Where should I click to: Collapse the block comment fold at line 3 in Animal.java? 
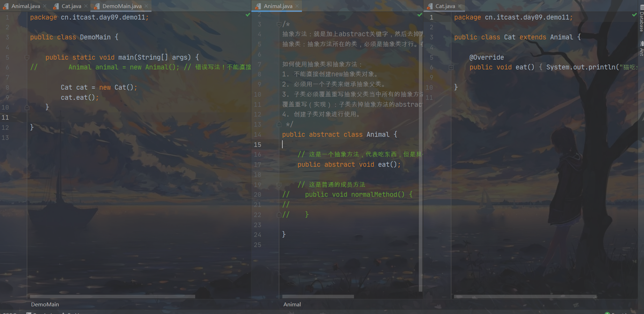[x=279, y=24]
